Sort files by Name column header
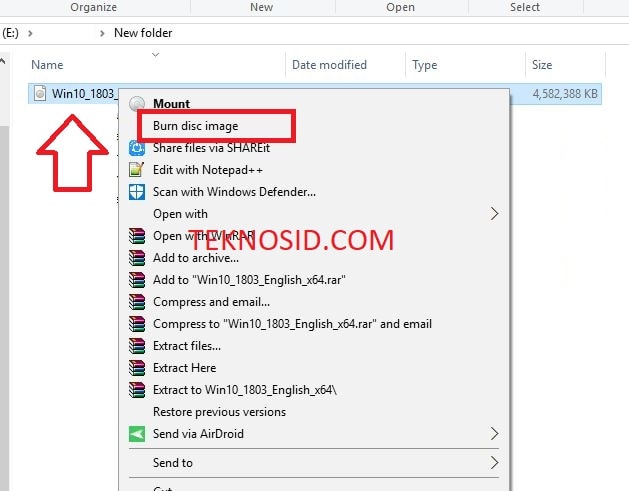This screenshot has height=491, width=629. [47, 65]
